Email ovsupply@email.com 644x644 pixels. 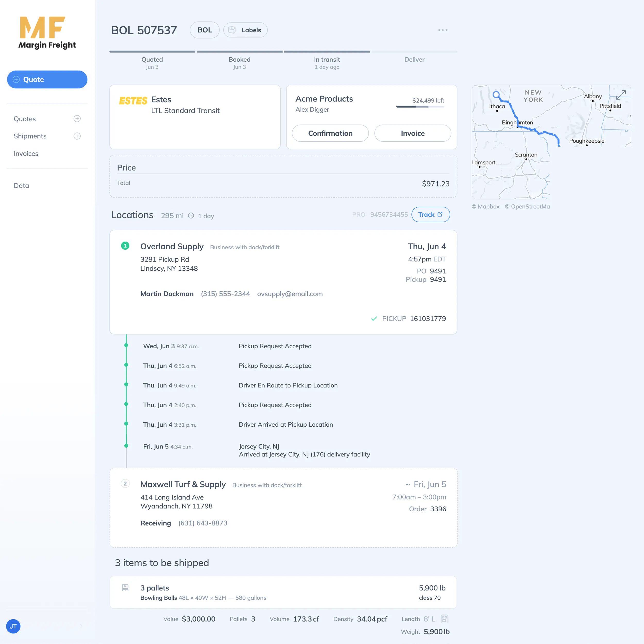pos(290,294)
